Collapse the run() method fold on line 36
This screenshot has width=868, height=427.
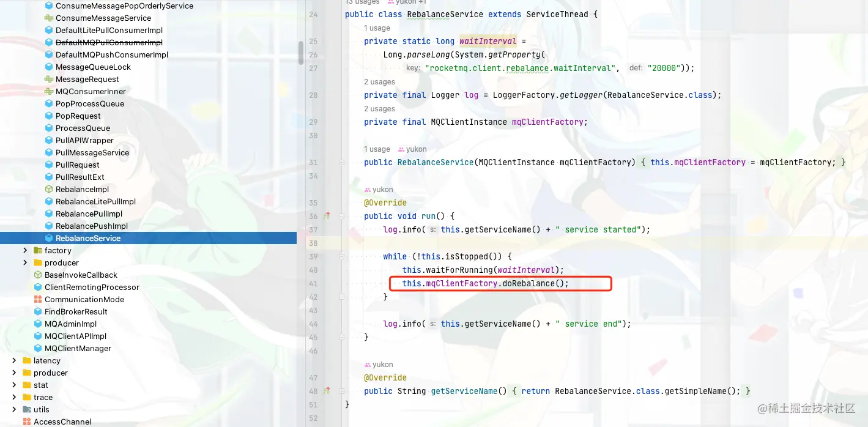[343, 216]
